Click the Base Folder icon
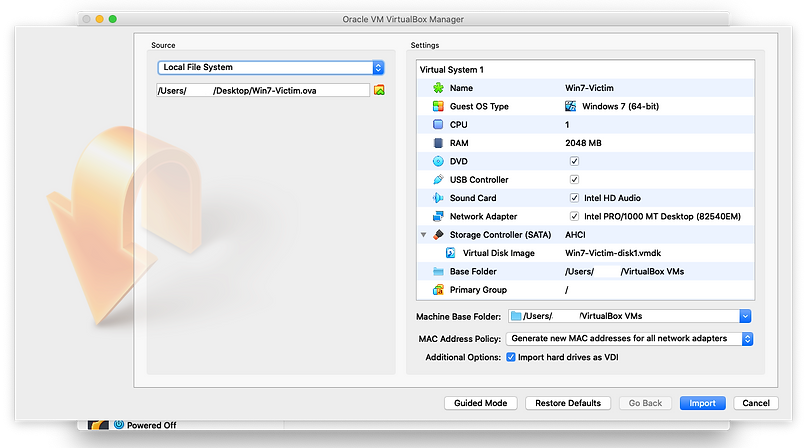This screenshot has height=448, width=807. [x=438, y=271]
